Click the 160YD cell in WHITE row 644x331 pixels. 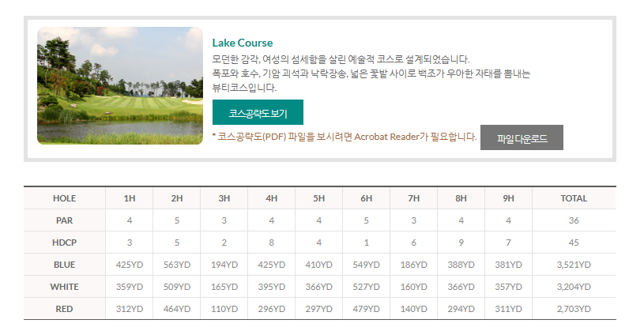413,287
